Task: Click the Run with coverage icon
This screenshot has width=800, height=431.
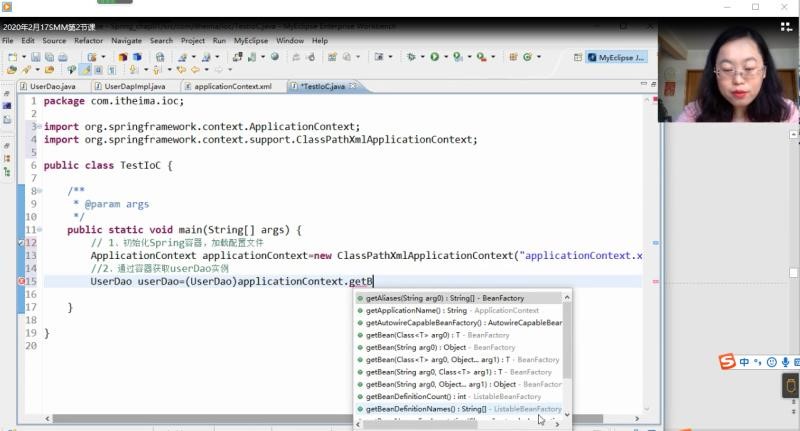Action: (458, 57)
